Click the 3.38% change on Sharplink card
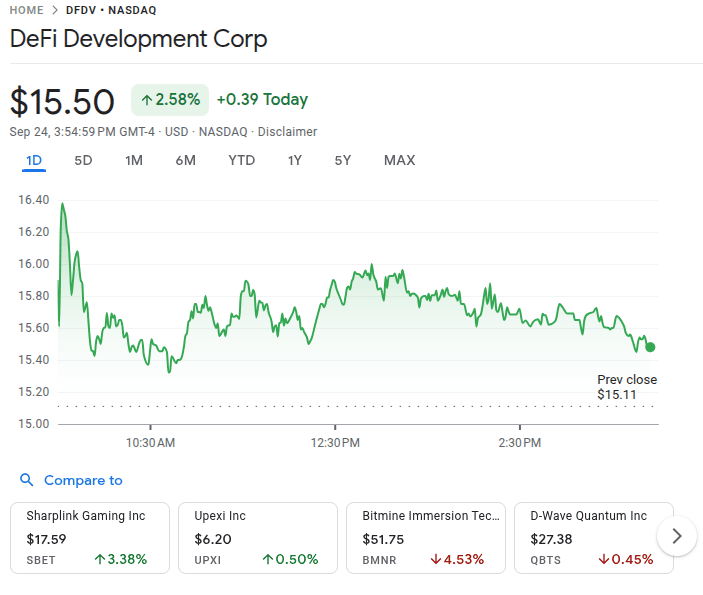This screenshot has height=595, width=703. (x=121, y=559)
